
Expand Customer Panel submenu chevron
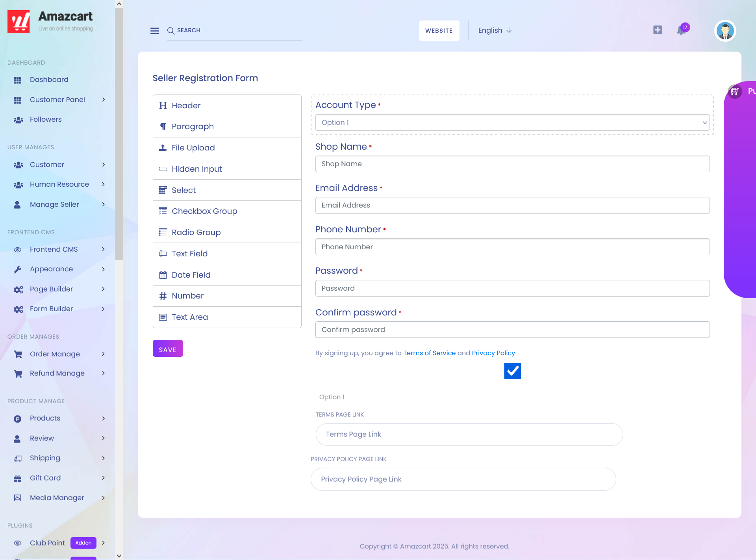(x=104, y=100)
